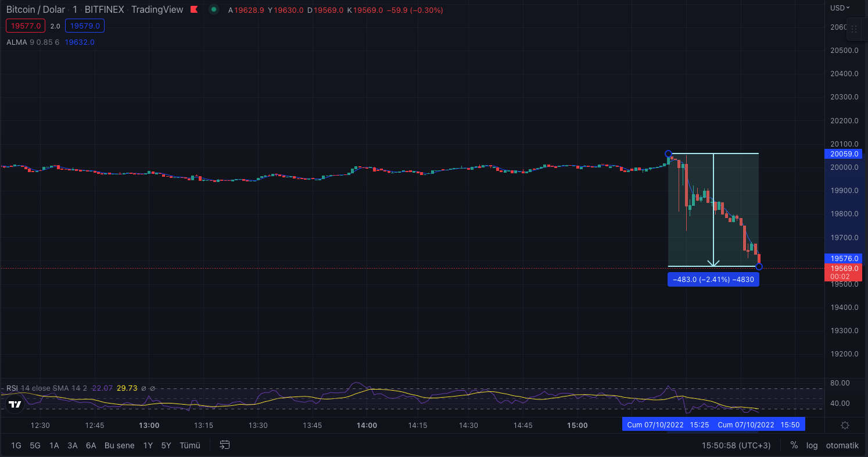Click the measurement label showing −483.0 (−2.41%)
Viewport: 868px width, 457px height.
pyautogui.click(x=713, y=279)
